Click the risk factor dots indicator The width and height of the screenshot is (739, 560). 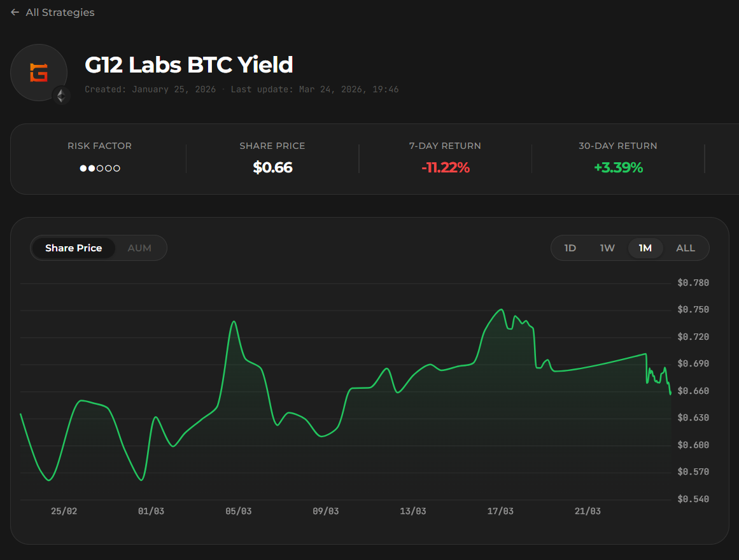[100, 169]
